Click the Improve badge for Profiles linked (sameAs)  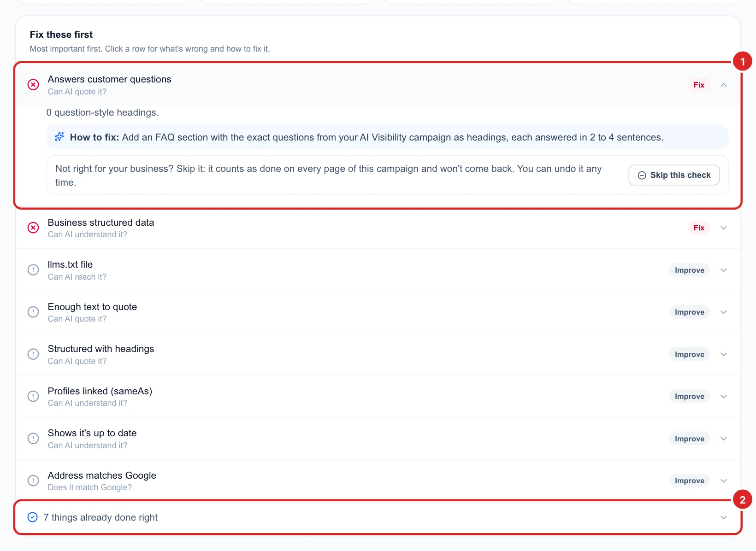coord(690,396)
